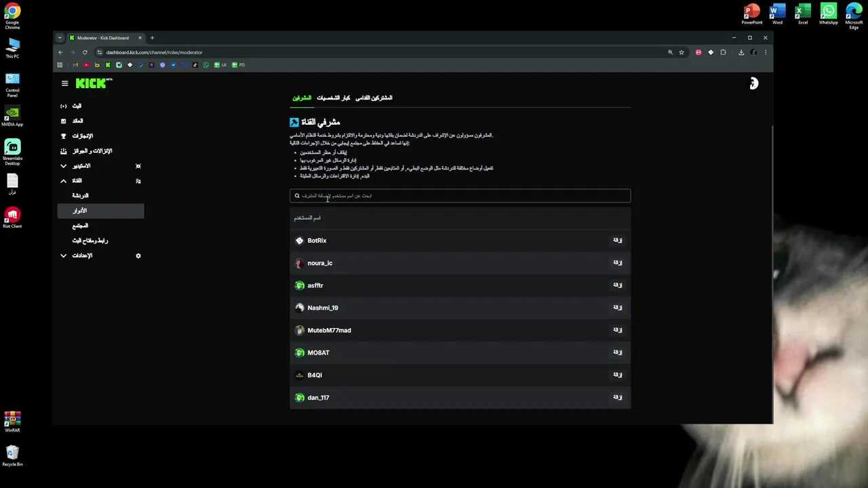868x488 pixels.
Task: Bookmark this page with the star
Action: (682, 52)
